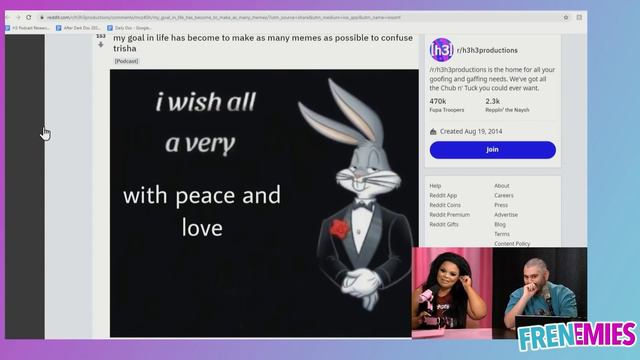Downvote the post with the down arrow
640x360 pixels.
tap(101, 44)
